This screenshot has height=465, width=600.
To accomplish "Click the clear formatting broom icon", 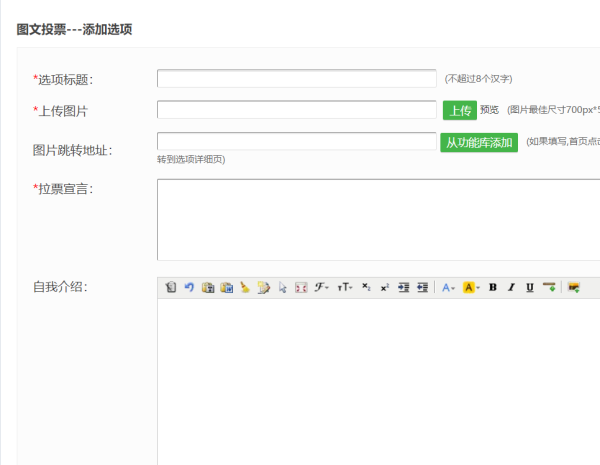I will (245, 287).
